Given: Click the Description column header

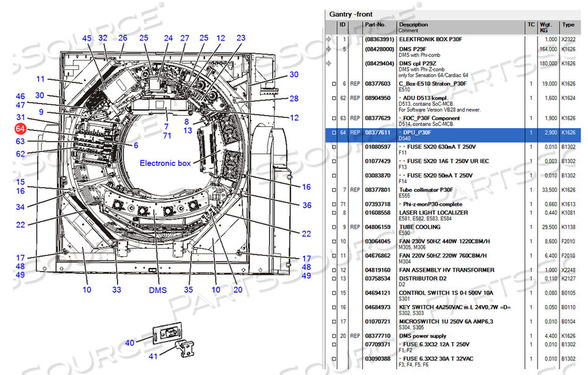Looking at the screenshot, I should click(413, 25).
